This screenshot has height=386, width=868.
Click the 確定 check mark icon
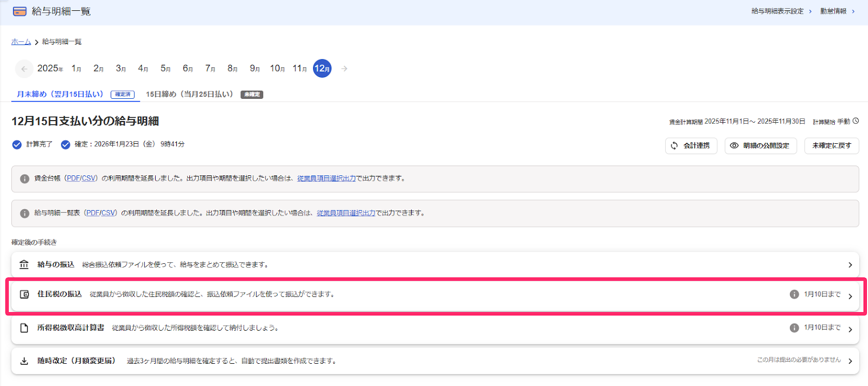pyautogui.click(x=66, y=144)
